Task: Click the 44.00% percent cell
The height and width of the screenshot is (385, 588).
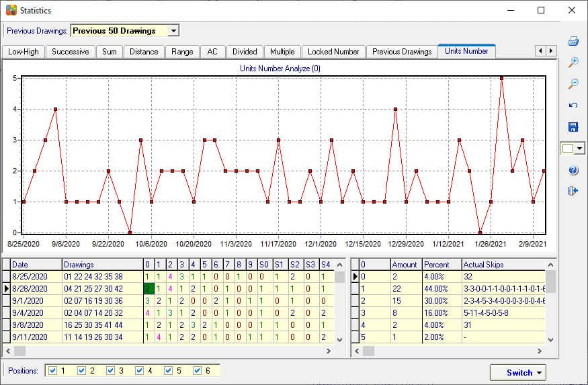Action: 442,289
